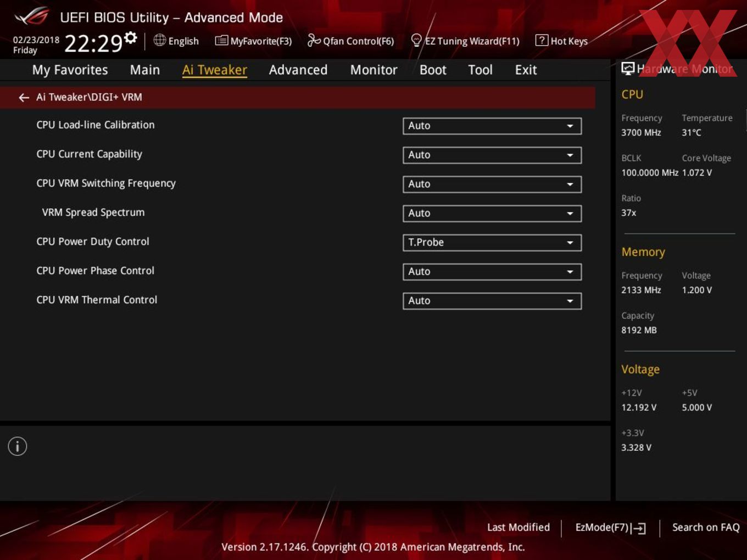Screen dimensions: 747x560
Task: Select the VRM Spread Spectrum label
Action: point(93,212)
